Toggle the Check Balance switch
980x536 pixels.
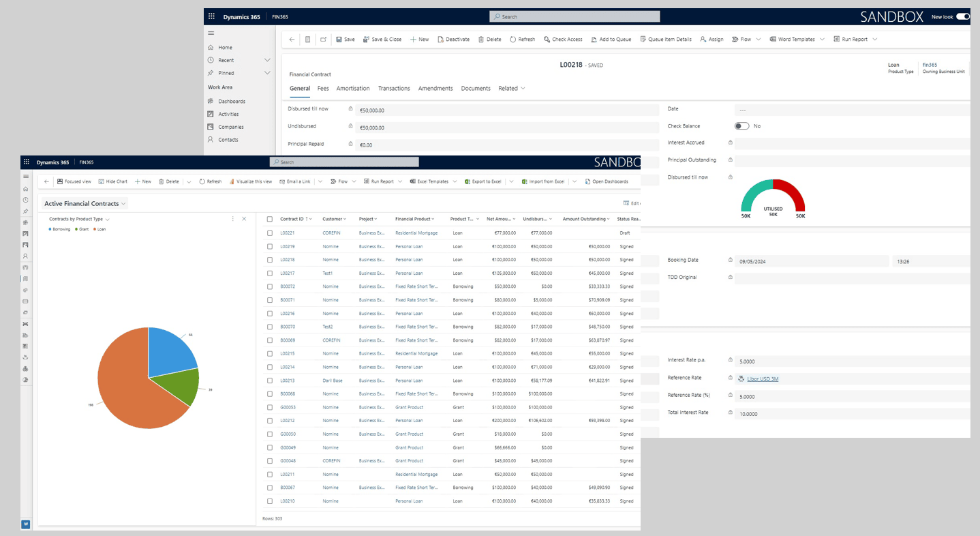(741, 126)
